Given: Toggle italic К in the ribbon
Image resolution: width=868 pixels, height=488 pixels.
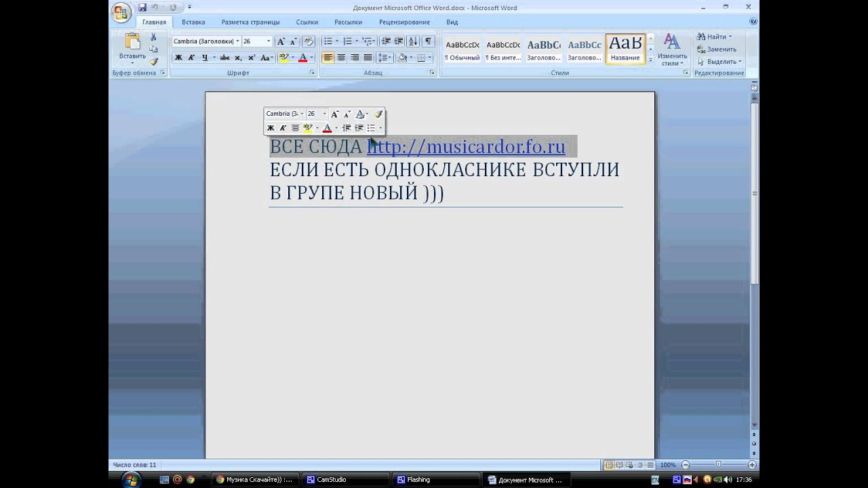Looking at the screenshot, I should click(191, 58).
